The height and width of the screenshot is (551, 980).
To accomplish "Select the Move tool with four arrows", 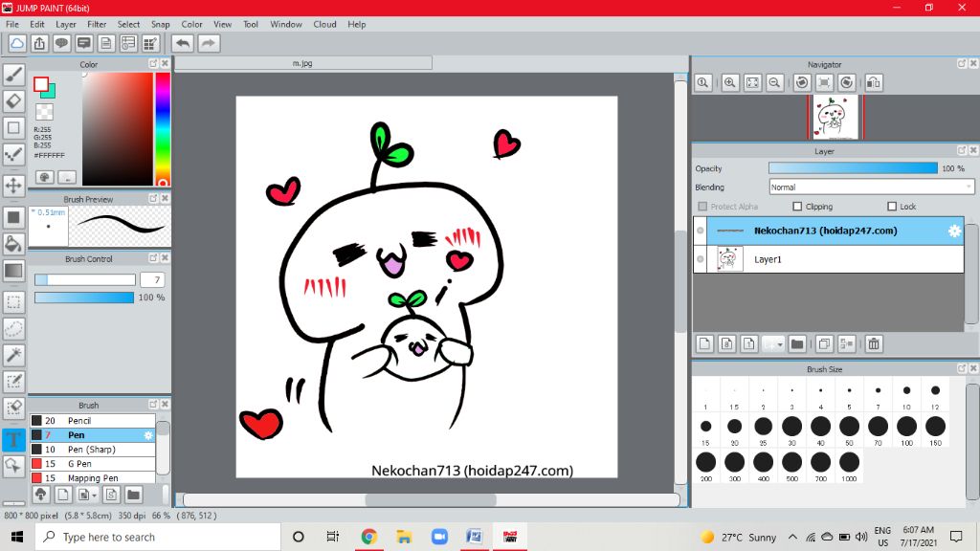I will [x=13, y=186].
